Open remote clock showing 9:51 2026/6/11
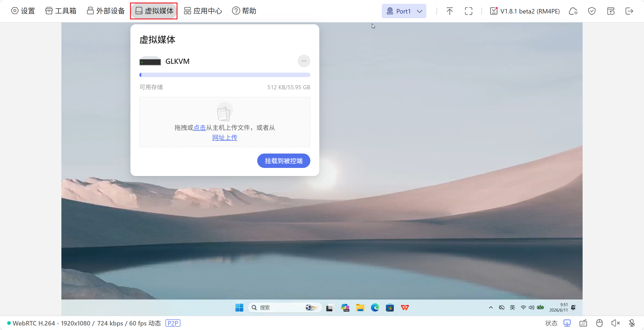This screenshot has width=644, height=330. click(x=559, y=307)
